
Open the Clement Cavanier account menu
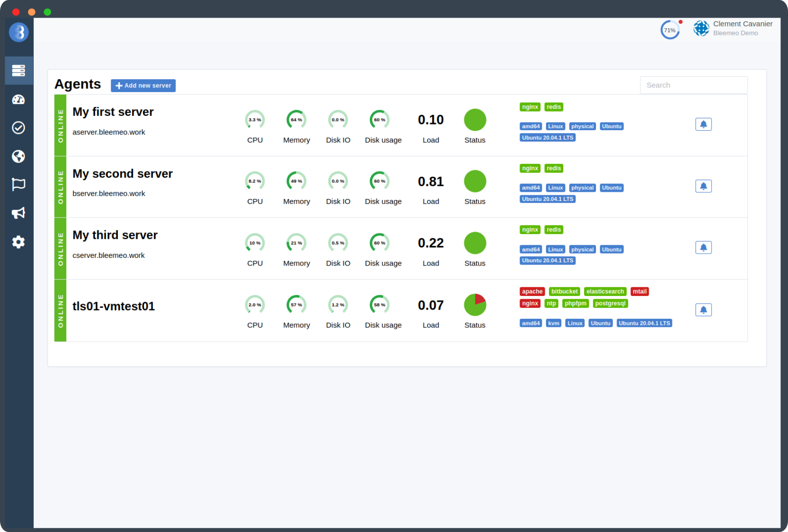coord(733,28)
